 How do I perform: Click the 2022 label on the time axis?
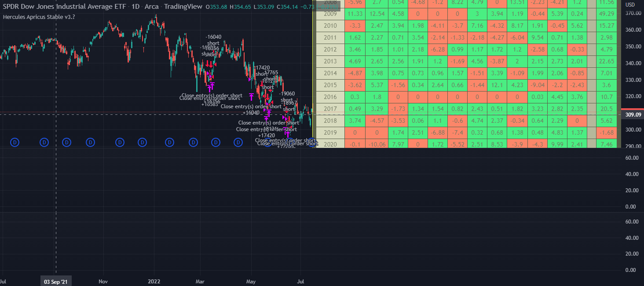pyautogui.click(x=154, y=281)
